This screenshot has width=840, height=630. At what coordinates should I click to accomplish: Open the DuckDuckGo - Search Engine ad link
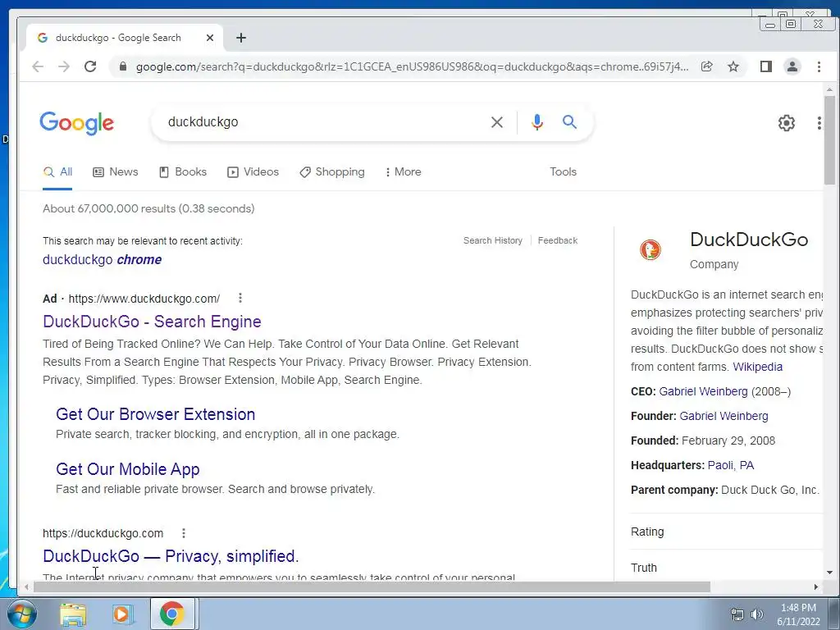152,322
